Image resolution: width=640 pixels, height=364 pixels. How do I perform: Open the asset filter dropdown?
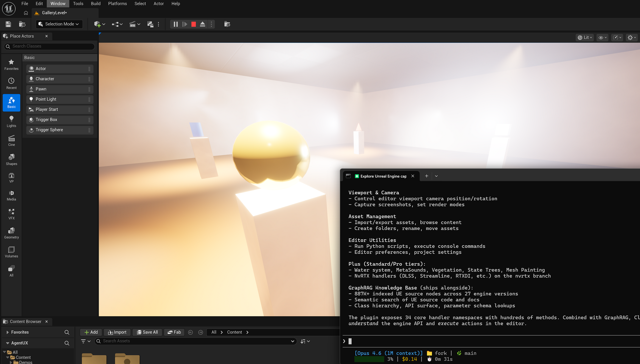click(x=86, y=341)
